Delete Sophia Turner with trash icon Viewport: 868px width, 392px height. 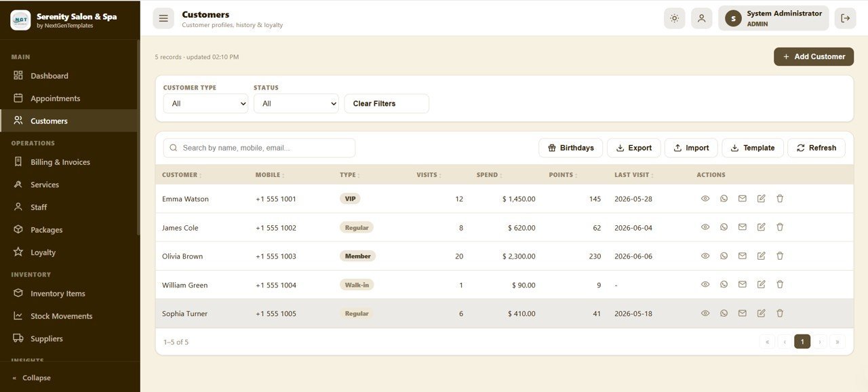coord(780,313)
